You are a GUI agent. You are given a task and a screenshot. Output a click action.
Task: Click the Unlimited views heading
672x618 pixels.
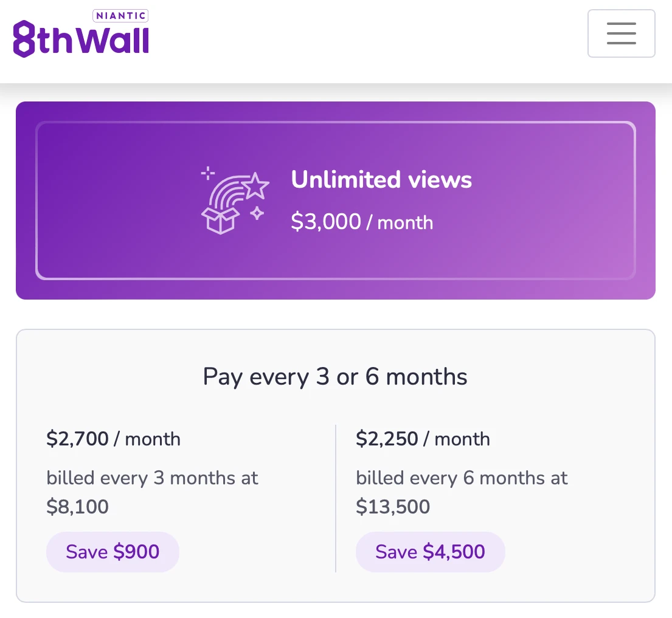pos(381,179)
